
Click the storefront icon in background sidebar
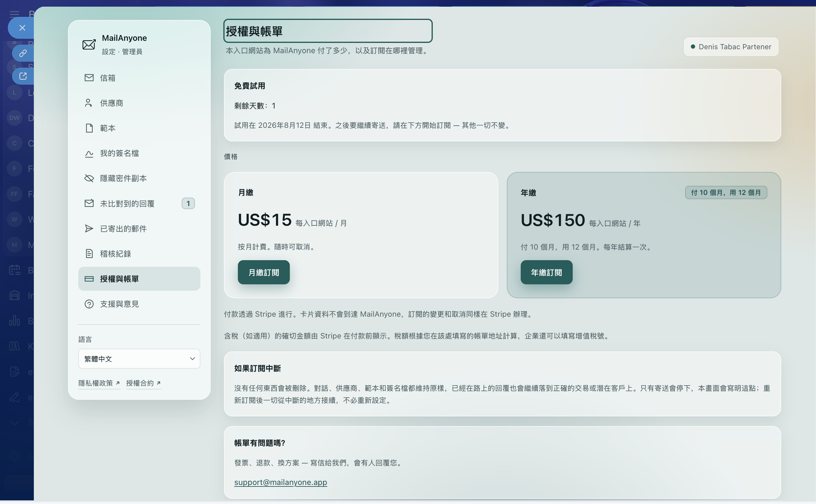click(x=14, y=295)
